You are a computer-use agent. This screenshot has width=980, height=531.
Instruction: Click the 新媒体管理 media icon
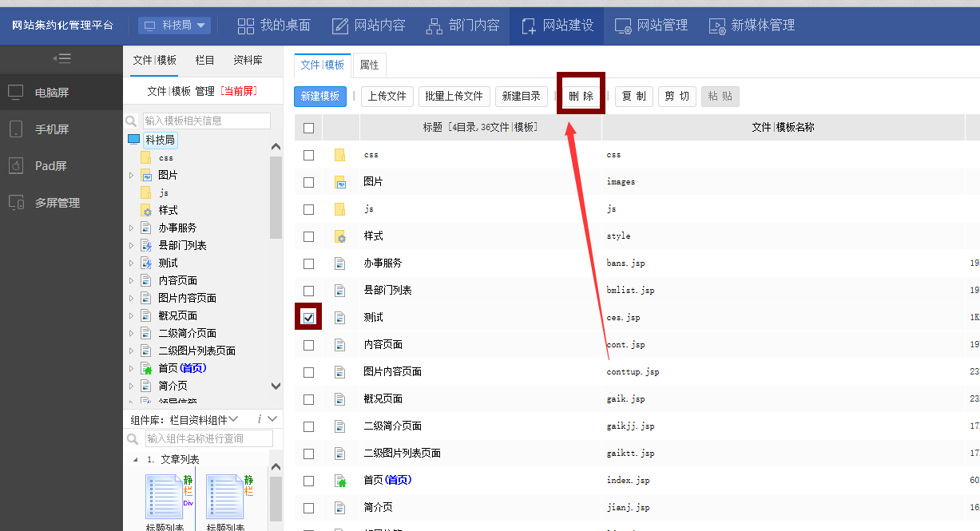717,26
